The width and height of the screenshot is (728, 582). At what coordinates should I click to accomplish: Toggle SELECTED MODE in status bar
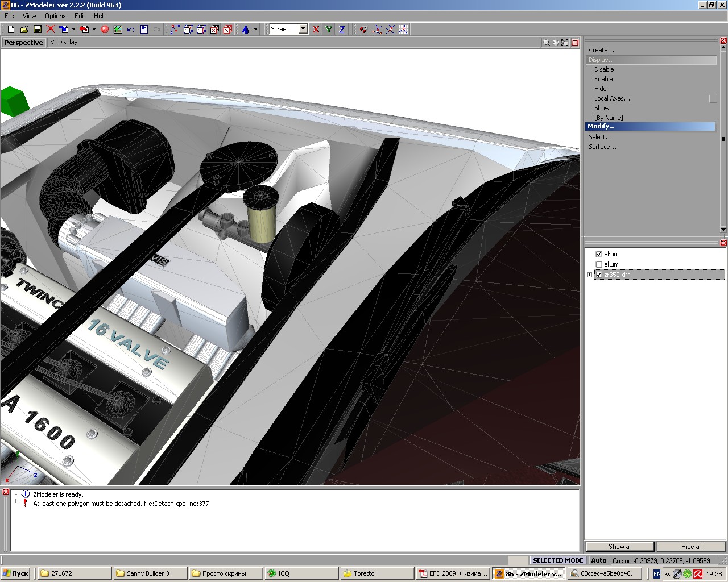point(558,560)
